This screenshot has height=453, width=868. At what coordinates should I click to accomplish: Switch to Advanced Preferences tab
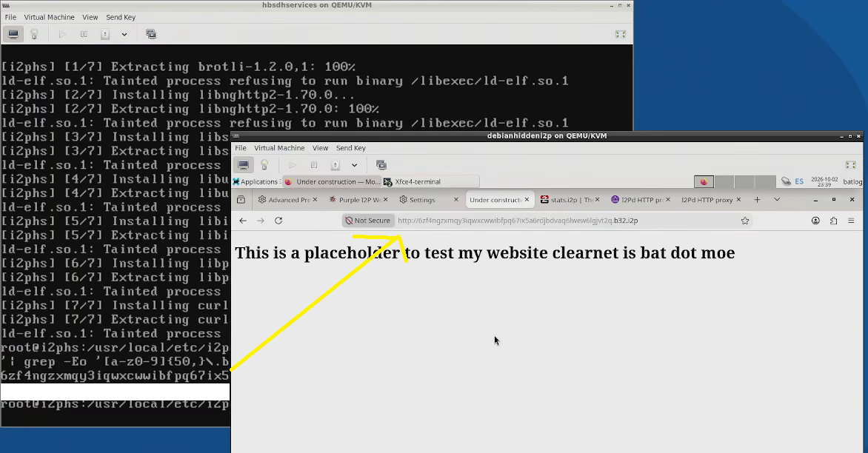coord(284,200)
